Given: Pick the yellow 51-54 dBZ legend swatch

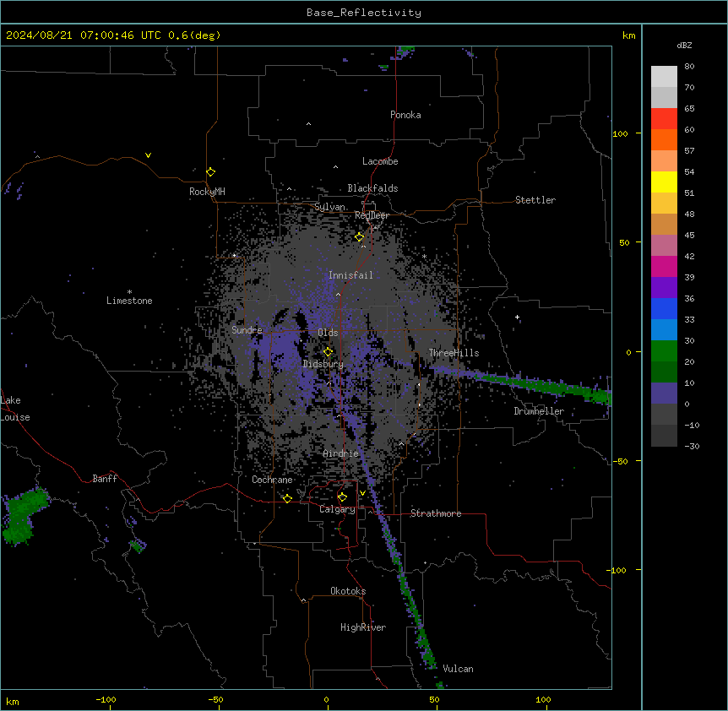Looking at the screenshot, I should pos(664,182).
